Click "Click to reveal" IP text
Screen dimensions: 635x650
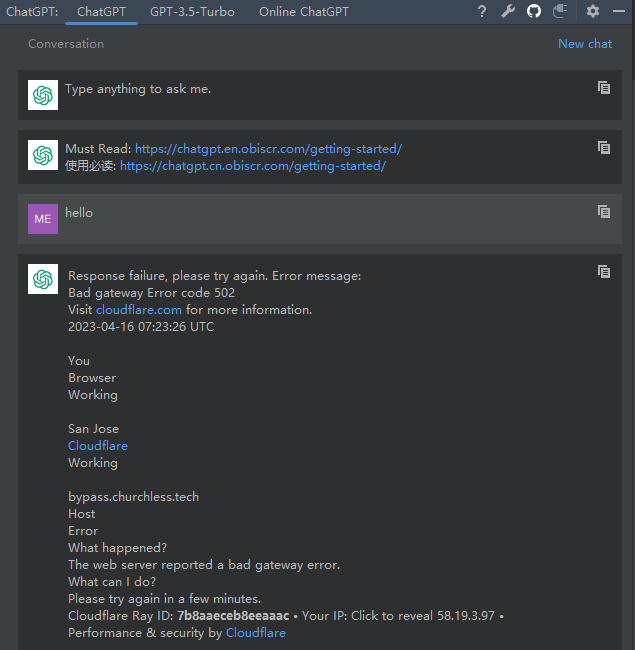click(392, 616)
